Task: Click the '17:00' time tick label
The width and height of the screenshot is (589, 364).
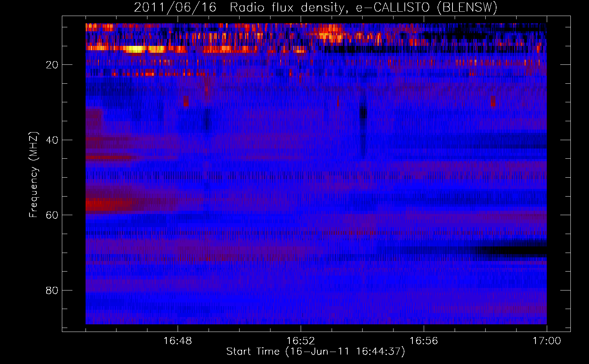Action: pos(547,341)
